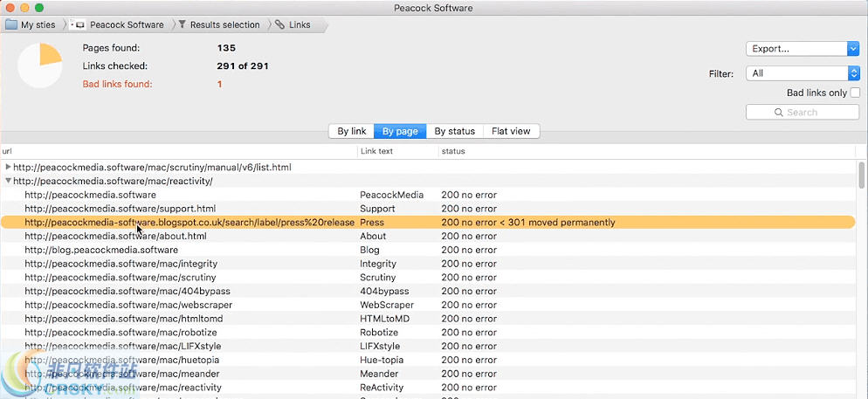
Task: Open the Peacock Software breadcrumb
Action: click(x=118, y=25)
